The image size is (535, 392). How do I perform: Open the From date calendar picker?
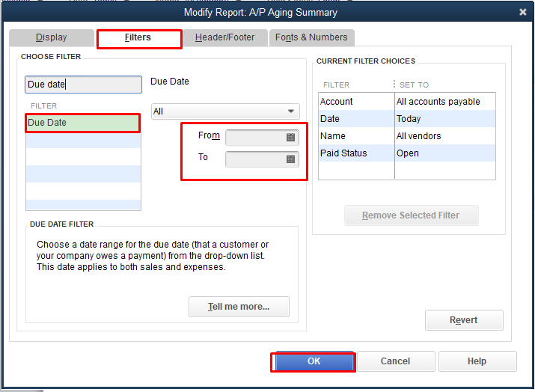point(291,138)
